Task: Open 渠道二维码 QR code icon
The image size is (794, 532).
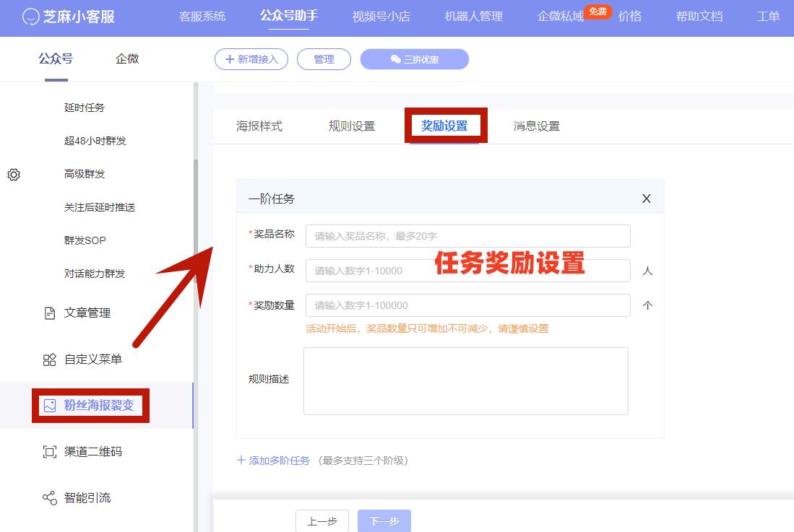Action: point(49,451)
